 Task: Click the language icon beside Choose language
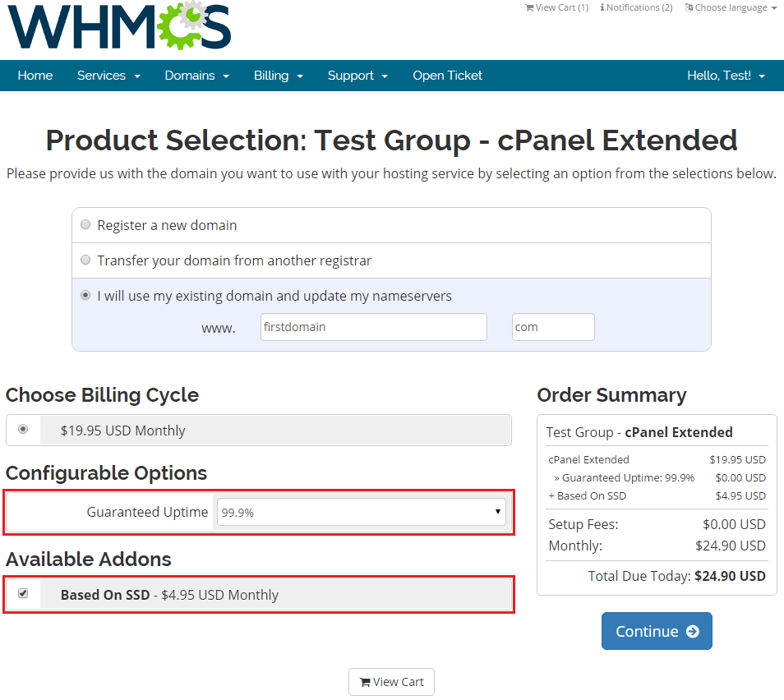coord(689,7)
